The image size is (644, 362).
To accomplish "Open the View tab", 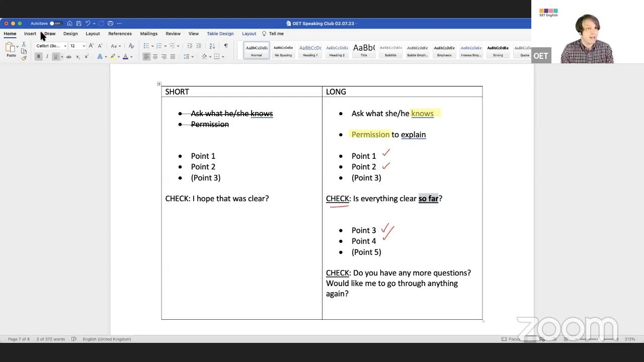I will (194, 34).
